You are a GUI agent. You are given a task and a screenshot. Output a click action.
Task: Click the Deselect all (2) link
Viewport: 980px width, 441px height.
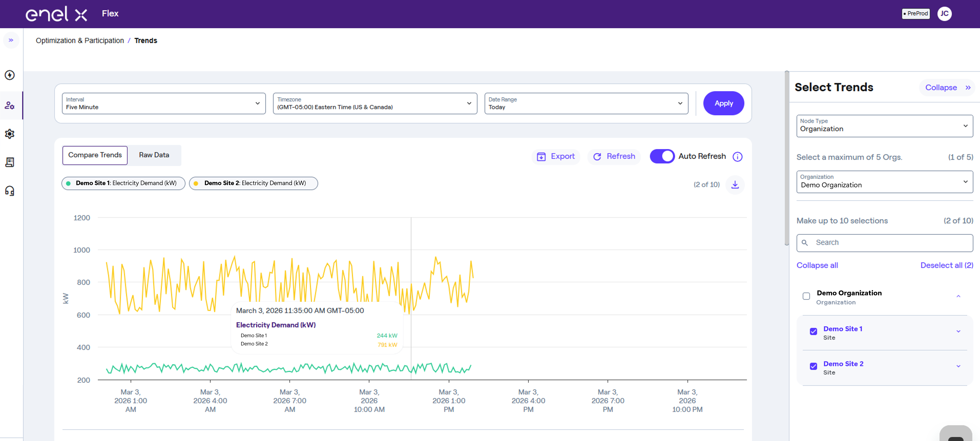[x=947, y=265]
